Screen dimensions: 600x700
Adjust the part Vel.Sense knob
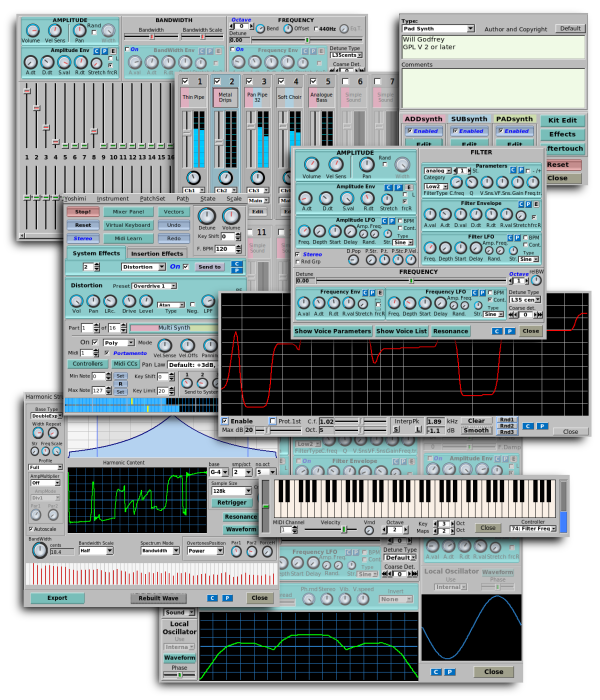(165, 345)
